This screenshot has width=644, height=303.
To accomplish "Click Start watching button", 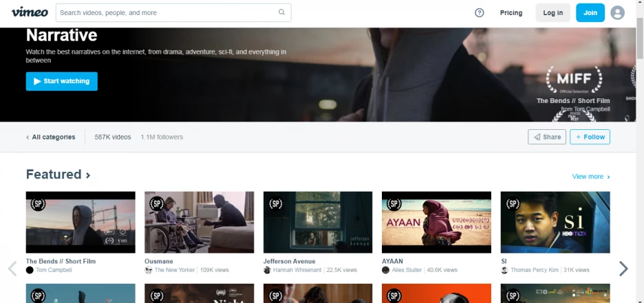I will (x=61, y=81).
